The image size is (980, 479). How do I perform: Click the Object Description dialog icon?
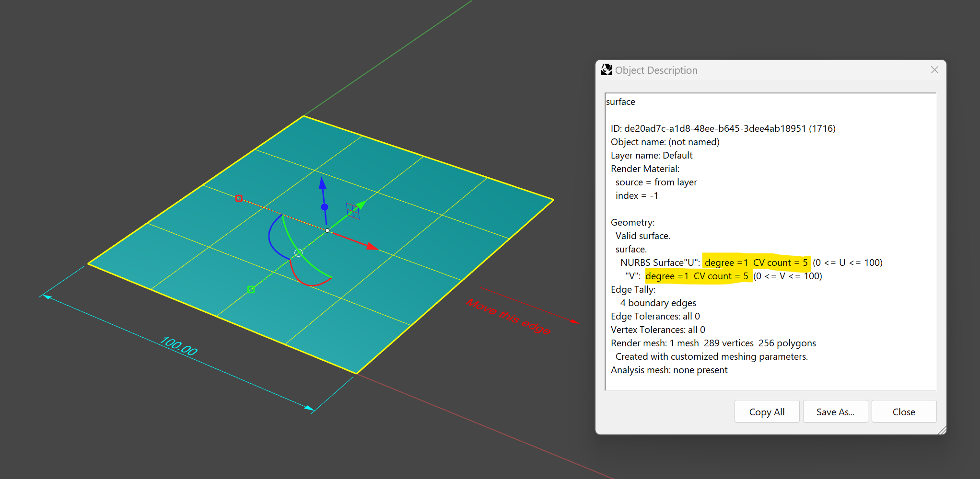607,69
